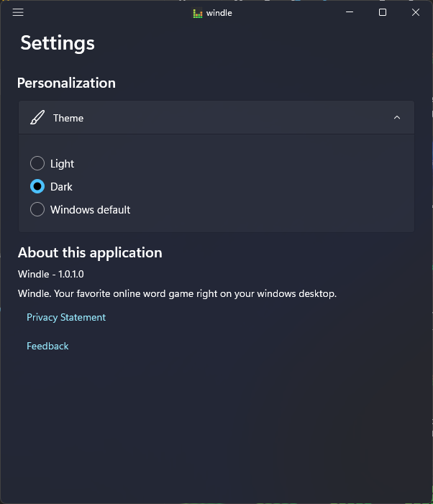Click the Theme paintbrush icon

pyautogui.click(x=37, y=118)
